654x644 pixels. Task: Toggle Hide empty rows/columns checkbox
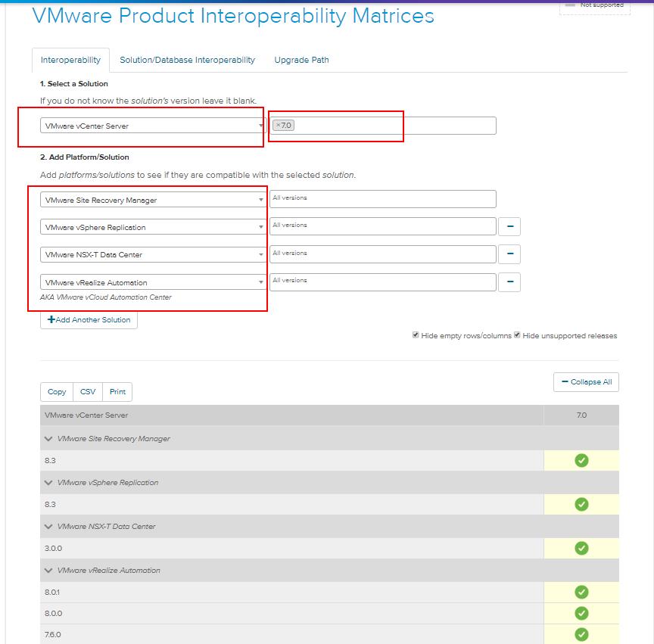(416, 335)
